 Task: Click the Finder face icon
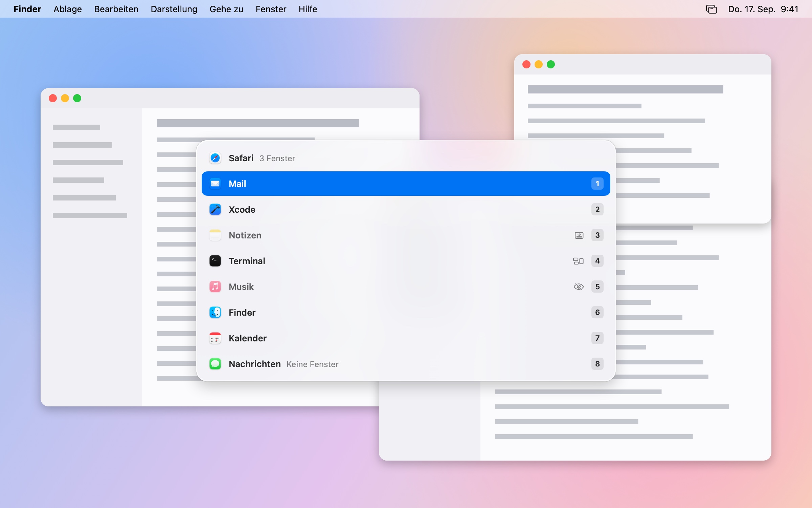[215, 312]
